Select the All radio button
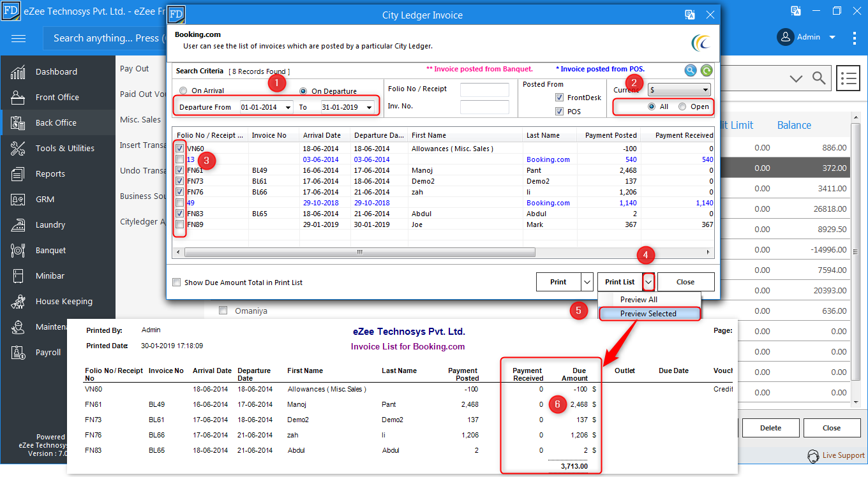Image resolution: width=868 pixels, height=477 pixels. [652, 106]
